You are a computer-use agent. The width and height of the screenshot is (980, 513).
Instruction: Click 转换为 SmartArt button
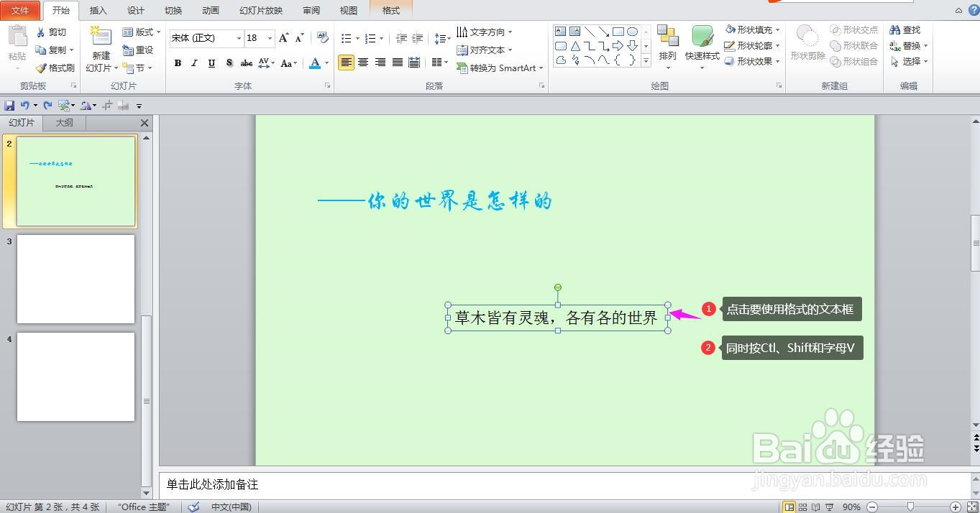pos(499,68)
